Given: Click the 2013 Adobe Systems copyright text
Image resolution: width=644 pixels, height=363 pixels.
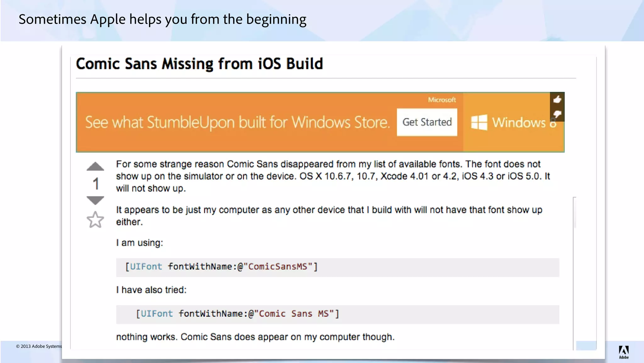Looking at the screenshot, I should 39,346.
